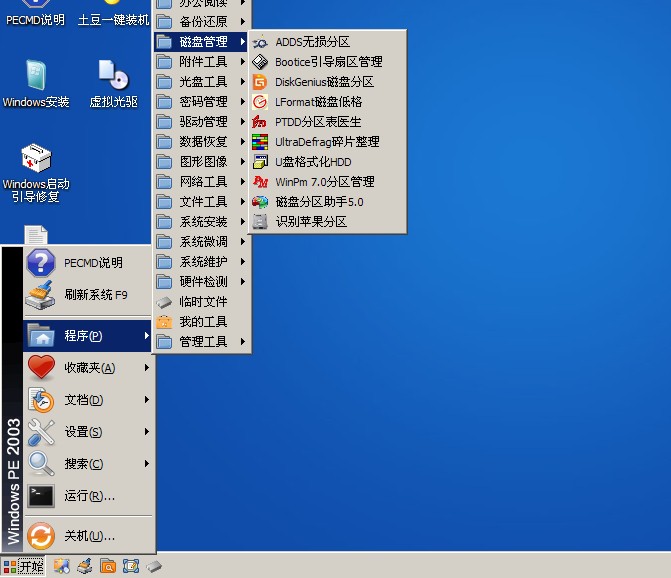This screenshot has width=671, height=578.
Task: Expand the 备份还原 folder submenu
Action: (202, 22)
